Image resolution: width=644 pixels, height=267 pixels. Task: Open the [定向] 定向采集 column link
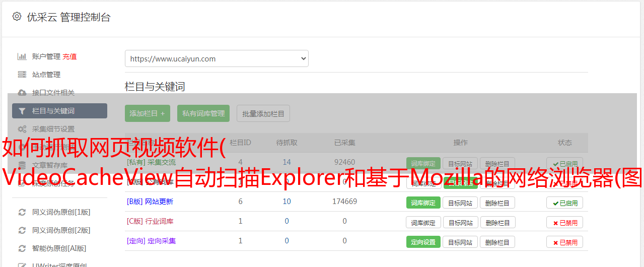click(x=152, y=241)
